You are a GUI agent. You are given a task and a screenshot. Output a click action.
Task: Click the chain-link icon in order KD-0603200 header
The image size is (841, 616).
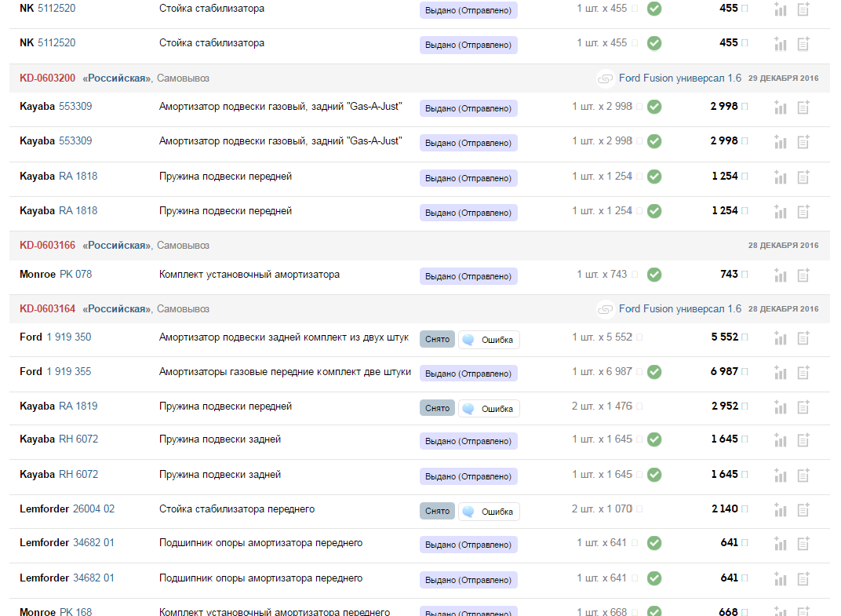[605, 78]
